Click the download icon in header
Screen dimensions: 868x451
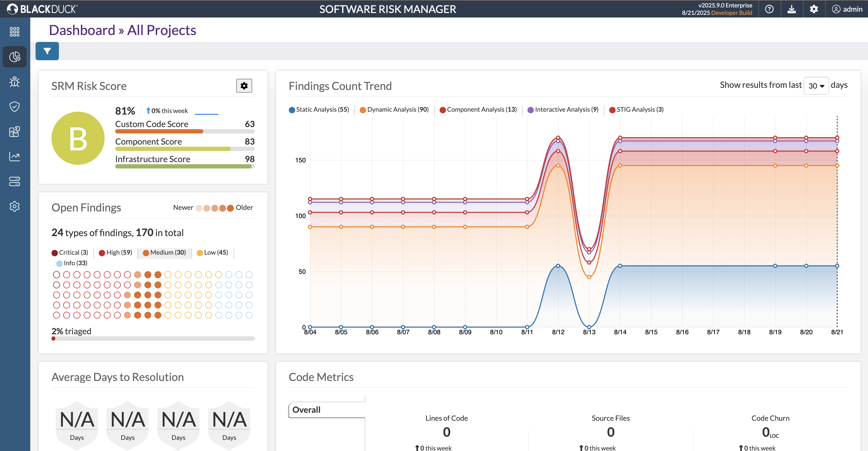pyautogui.click(x=792, y=9)
